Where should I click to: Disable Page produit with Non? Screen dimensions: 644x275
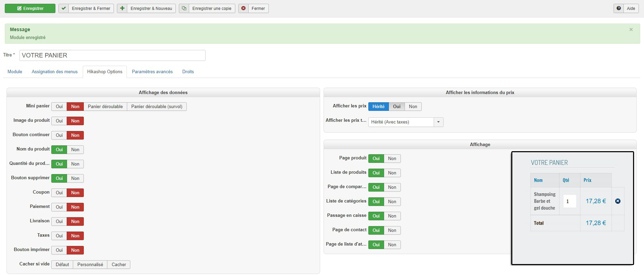pos(392,159)
